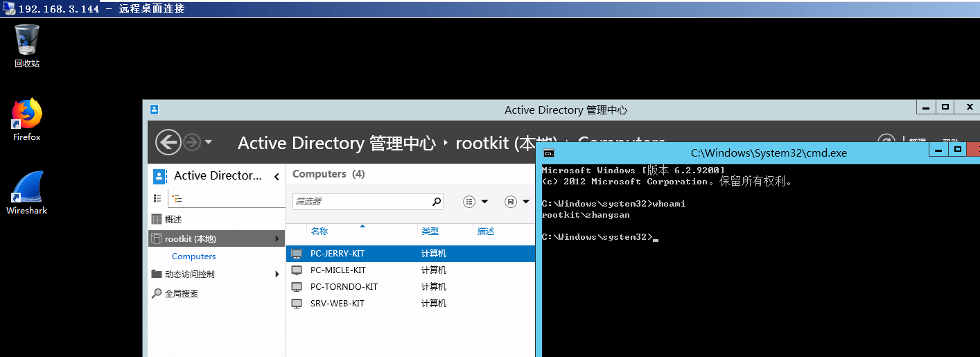
Task: Select PC-JERRY-KIT computer row
Action: (411, 254)
